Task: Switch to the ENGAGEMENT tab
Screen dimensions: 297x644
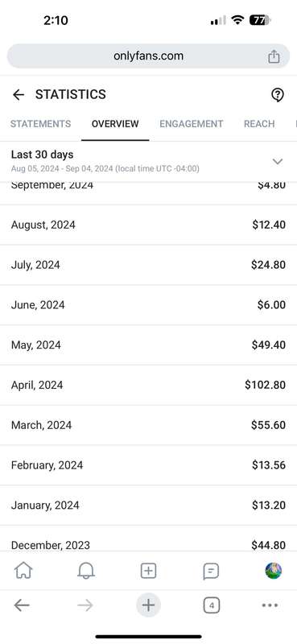Action: click(x=192, y=124)
